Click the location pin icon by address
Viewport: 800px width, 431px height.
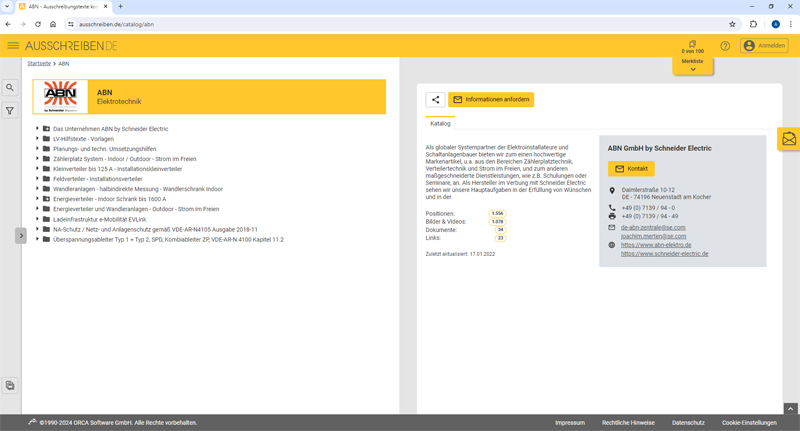[612, 190]
